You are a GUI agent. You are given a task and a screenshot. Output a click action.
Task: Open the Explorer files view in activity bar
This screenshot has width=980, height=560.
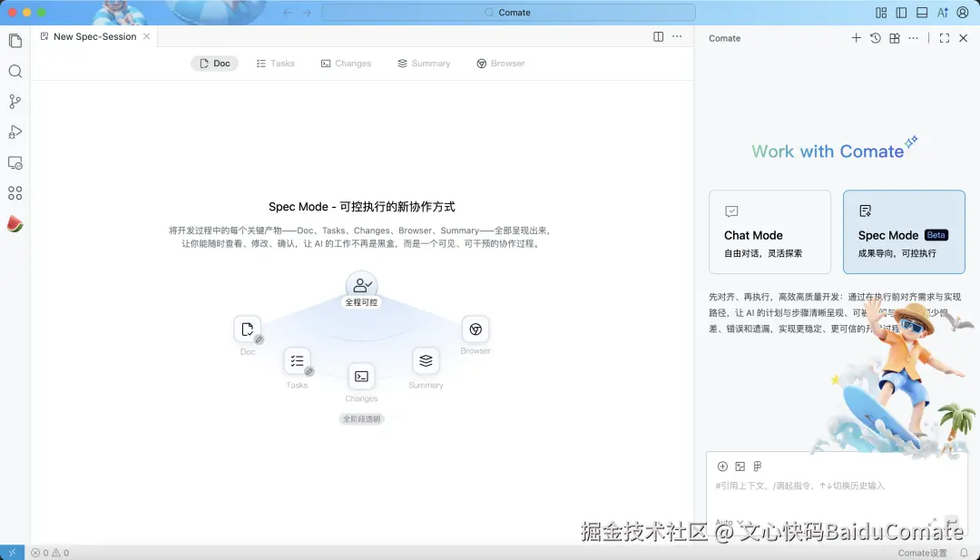(15, 41)
